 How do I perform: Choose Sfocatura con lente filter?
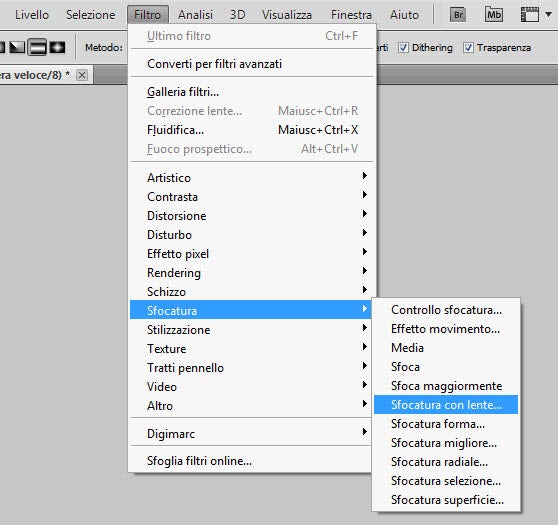(x=446, y=405)
